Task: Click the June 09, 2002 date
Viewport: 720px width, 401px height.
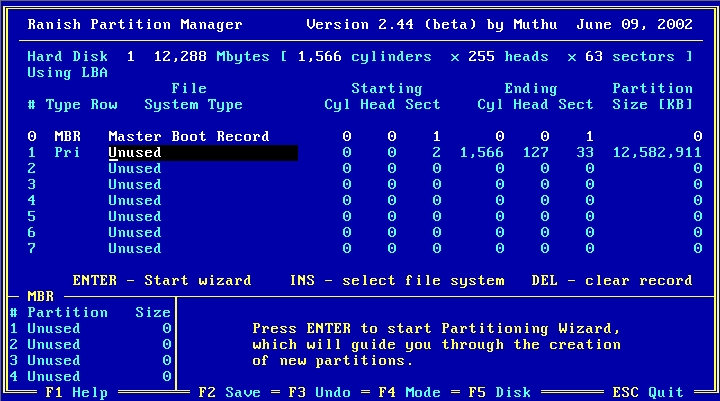Action: click(635, 24)
